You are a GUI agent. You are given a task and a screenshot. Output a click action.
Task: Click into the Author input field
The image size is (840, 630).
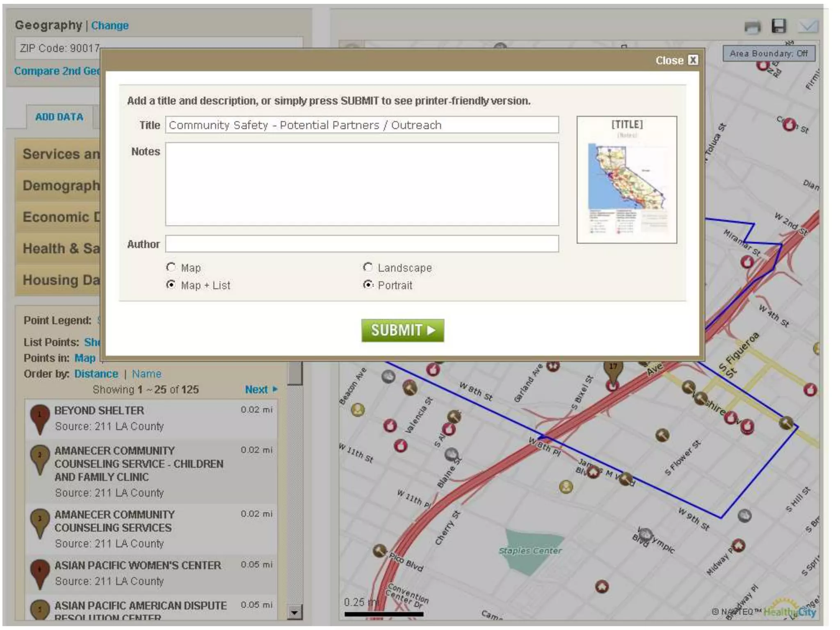tap(362, 244)
